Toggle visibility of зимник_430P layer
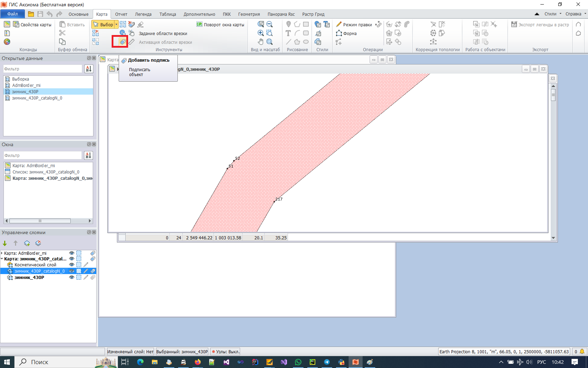 click(72, 277)
